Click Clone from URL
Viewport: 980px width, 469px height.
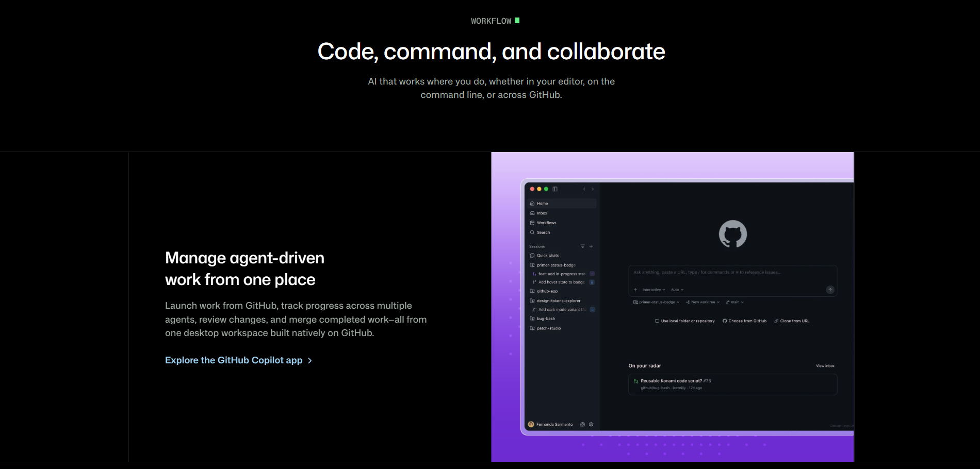click(x=792, y=321)
